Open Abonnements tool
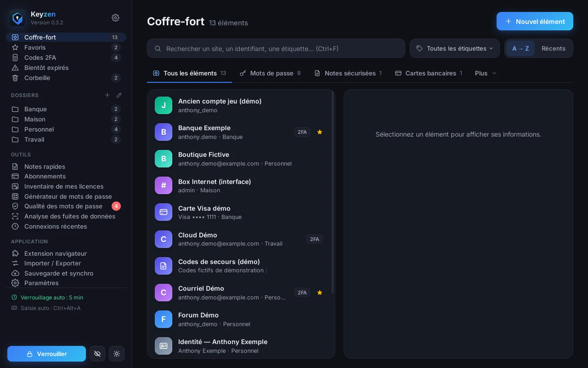 (x=66, y=176)
